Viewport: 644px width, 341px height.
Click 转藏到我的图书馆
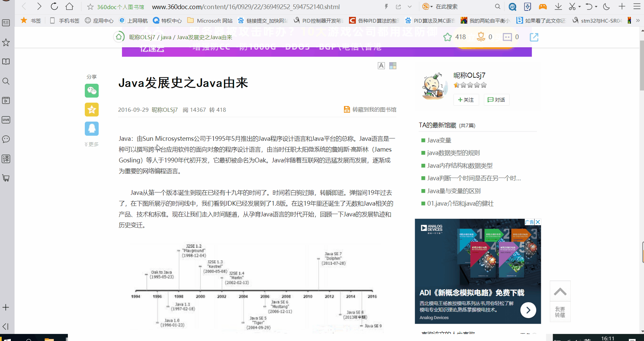click(x=370, y=109)
